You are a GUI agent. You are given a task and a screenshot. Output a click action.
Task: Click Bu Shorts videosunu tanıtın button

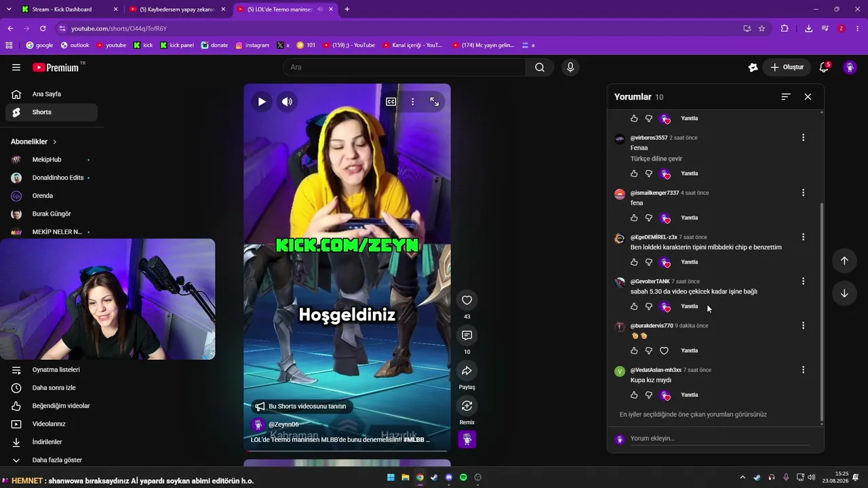(x=302, y=407)
